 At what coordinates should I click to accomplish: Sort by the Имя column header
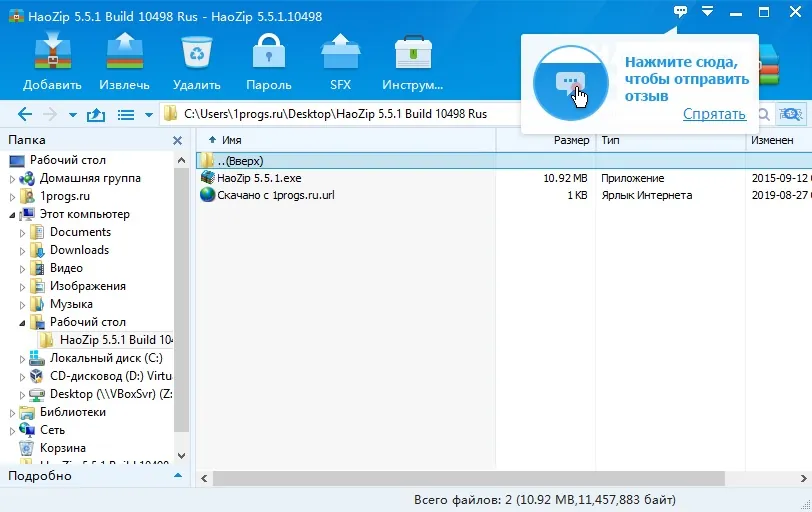[346, 140]
